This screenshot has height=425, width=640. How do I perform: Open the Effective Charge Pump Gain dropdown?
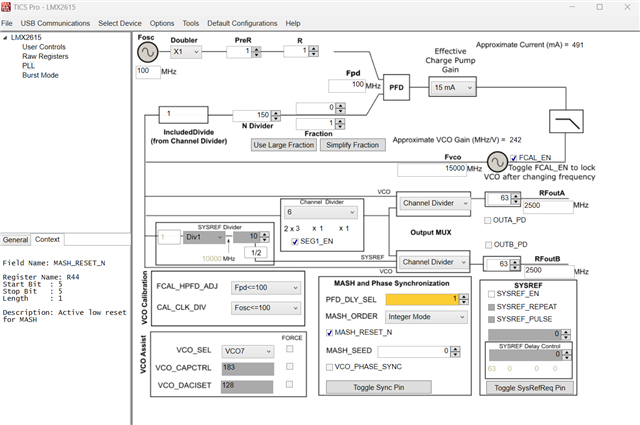pyautogui.click(x=453, y=87)
